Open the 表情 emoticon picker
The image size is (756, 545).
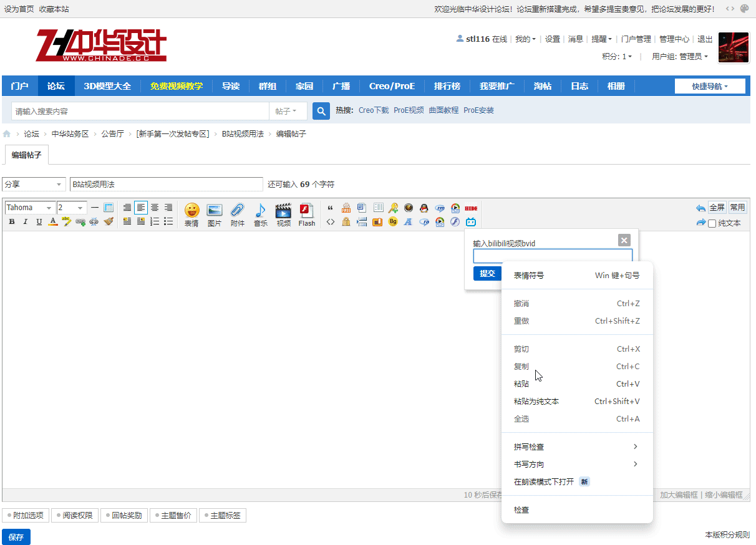191,215
